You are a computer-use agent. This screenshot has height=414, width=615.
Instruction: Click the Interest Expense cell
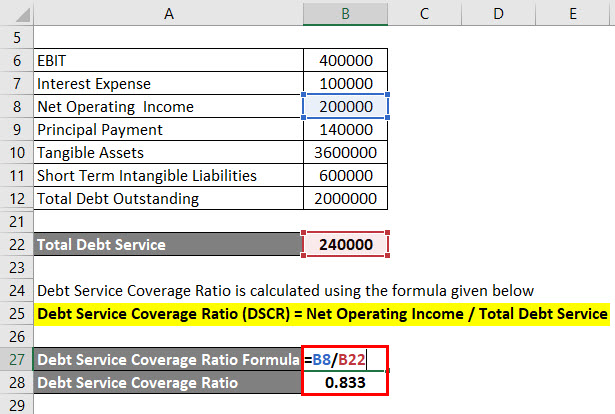tap(168, 84)
